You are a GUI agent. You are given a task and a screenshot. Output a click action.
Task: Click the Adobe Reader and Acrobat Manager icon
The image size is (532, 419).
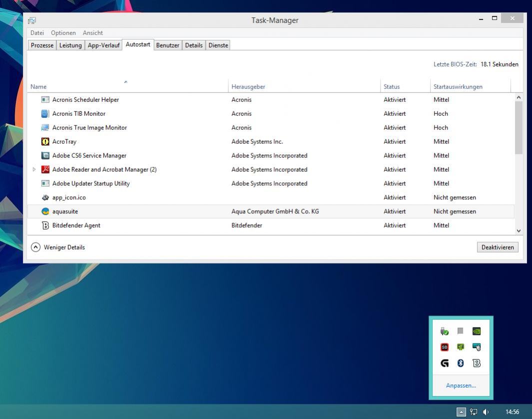(x=45, y=169)
